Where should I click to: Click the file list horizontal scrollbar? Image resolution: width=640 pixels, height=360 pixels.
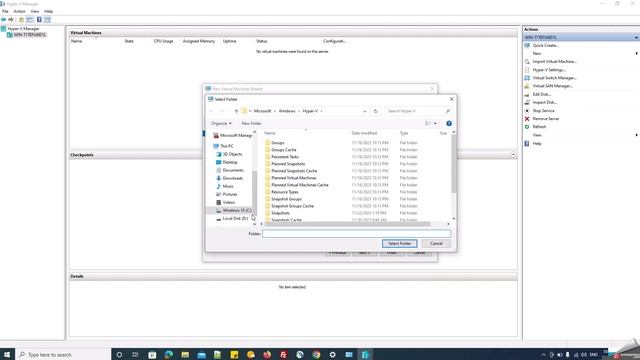point(347,224)
